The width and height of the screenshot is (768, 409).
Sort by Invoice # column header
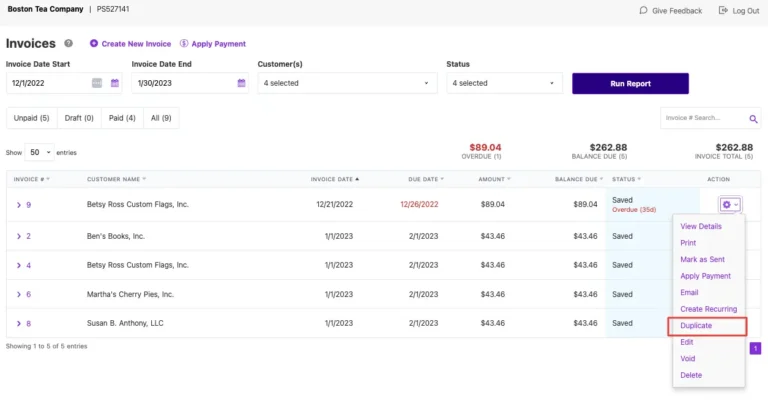[x=31, y=179]
